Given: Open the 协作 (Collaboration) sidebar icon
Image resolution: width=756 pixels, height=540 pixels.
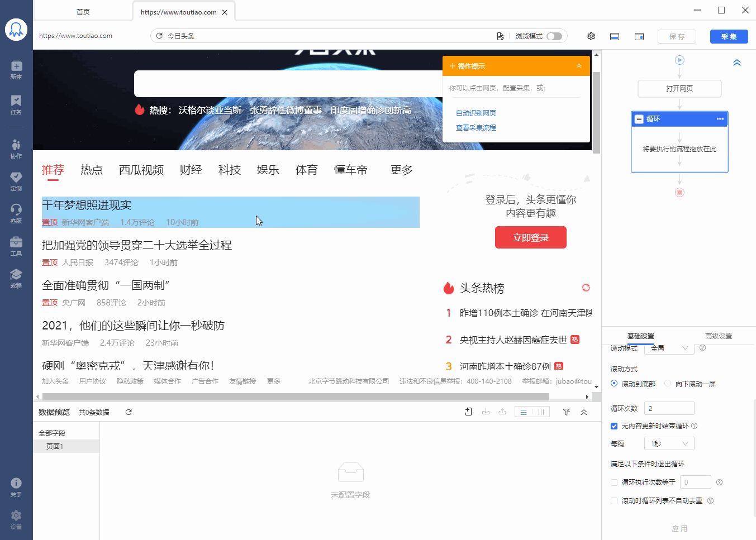Looking at the screenshot, I should tap(16, 149).
